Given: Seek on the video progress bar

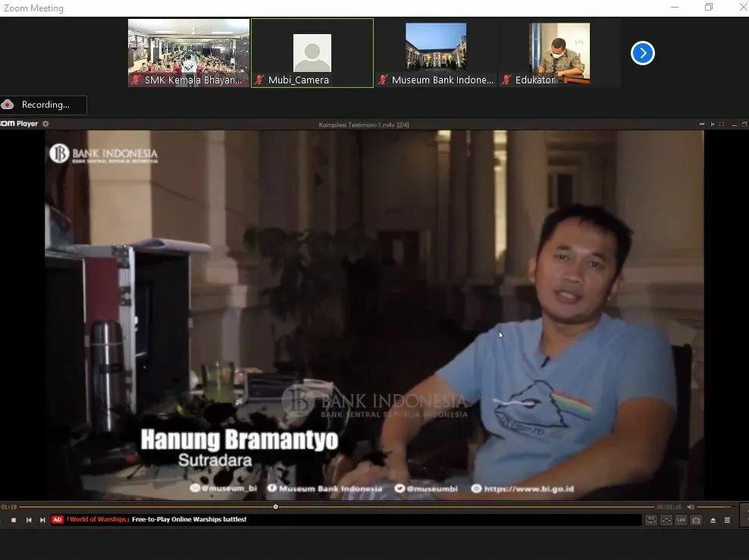Looking at the screenshot, I should (x=337, y=506).
